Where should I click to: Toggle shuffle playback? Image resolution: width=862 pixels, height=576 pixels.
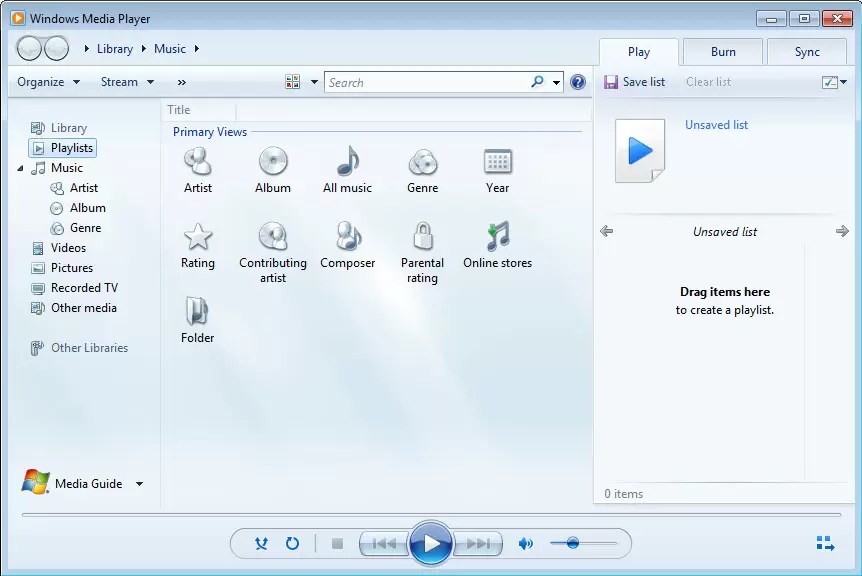click(x=261, y=543)
